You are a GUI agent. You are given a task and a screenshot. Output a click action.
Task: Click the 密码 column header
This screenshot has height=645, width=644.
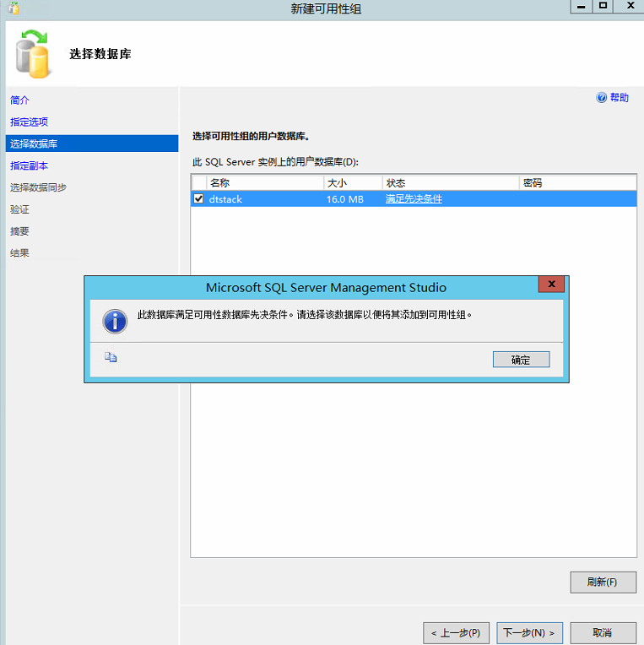578,182
